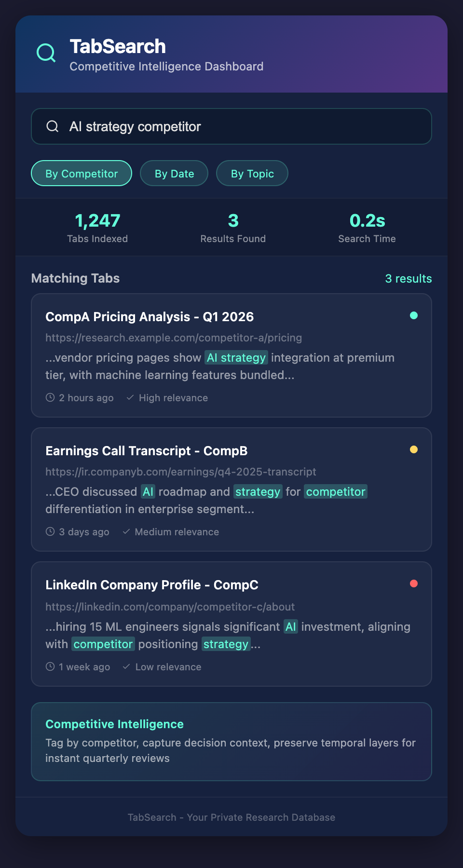Click the Competitive Intelligence info card
463x868 pixels.
point(231,742)
